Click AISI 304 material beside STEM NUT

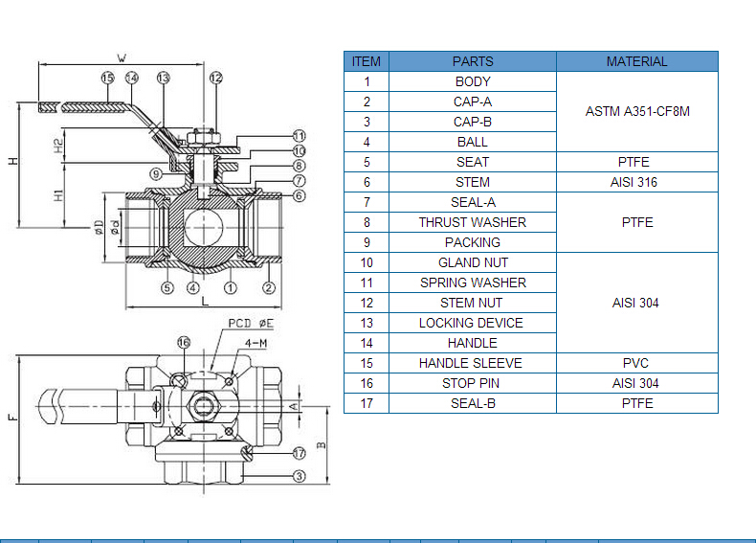click(x=637, y=303)
